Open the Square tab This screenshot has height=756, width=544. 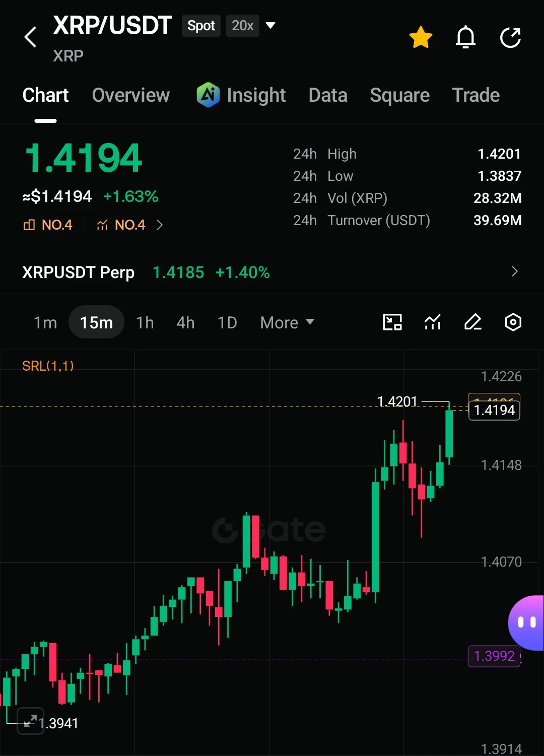(x=400, y=95)
